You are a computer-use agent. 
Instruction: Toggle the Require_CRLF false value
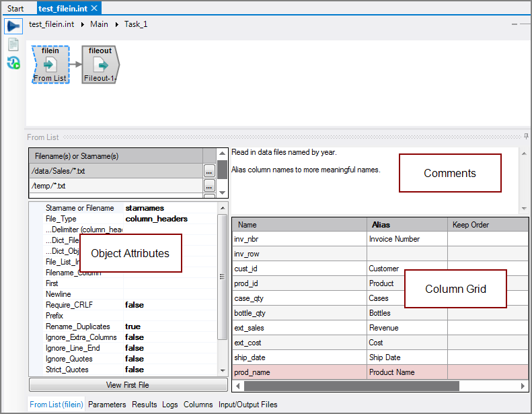pos(135,305)
